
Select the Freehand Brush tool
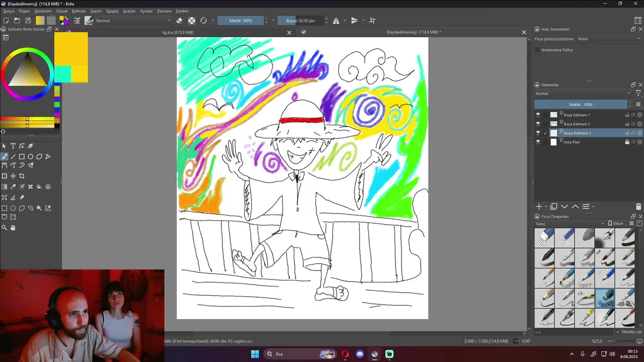pyautogui.click(x=5, y=156)
